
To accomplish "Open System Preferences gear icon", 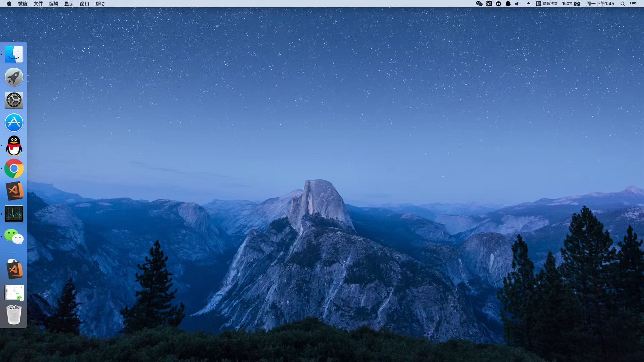I will coord(14,100).
